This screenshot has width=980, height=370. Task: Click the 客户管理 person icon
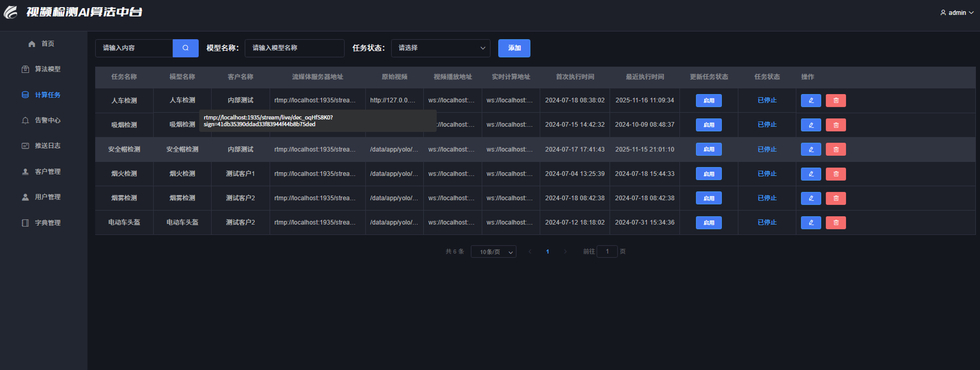25,172
